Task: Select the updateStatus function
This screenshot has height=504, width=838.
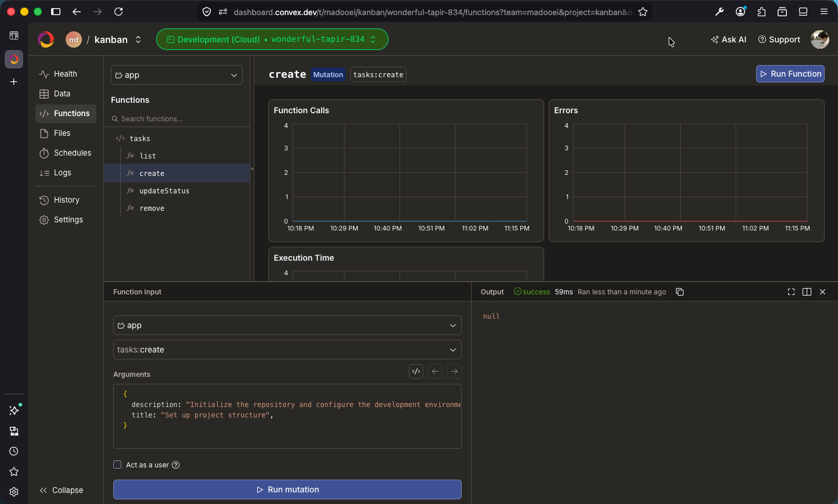Action: [177, 190]
